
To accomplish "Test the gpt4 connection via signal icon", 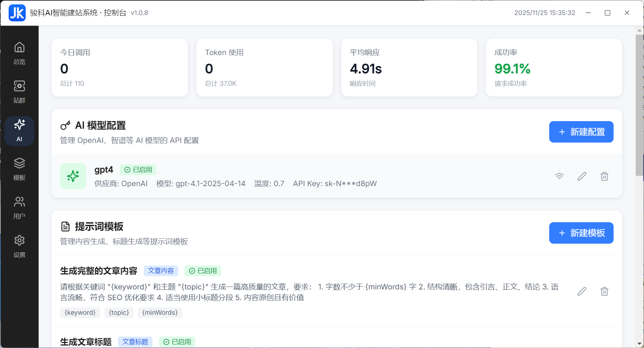I will coord(559,176).
